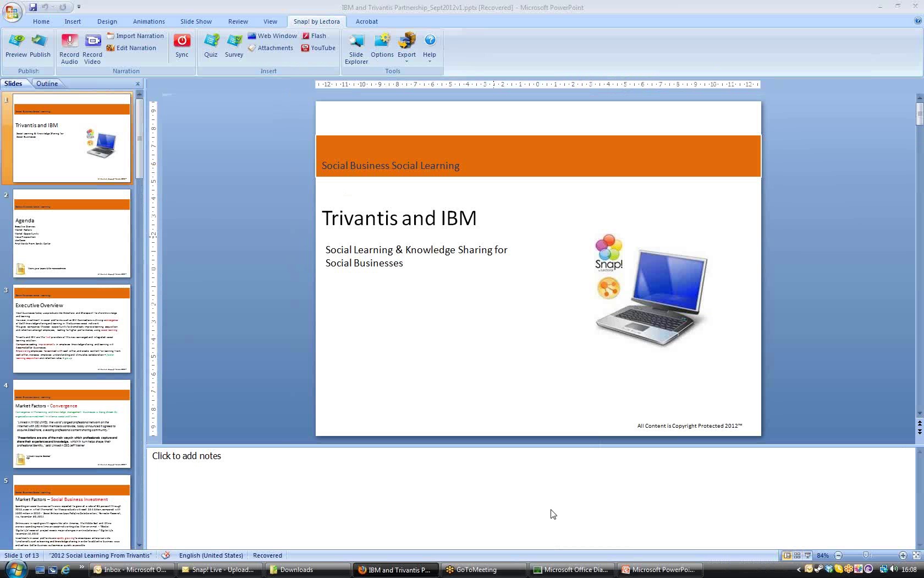This screenshot has height=578, width=924.
Task: Open Snap Options
Action: click(382, 45)
